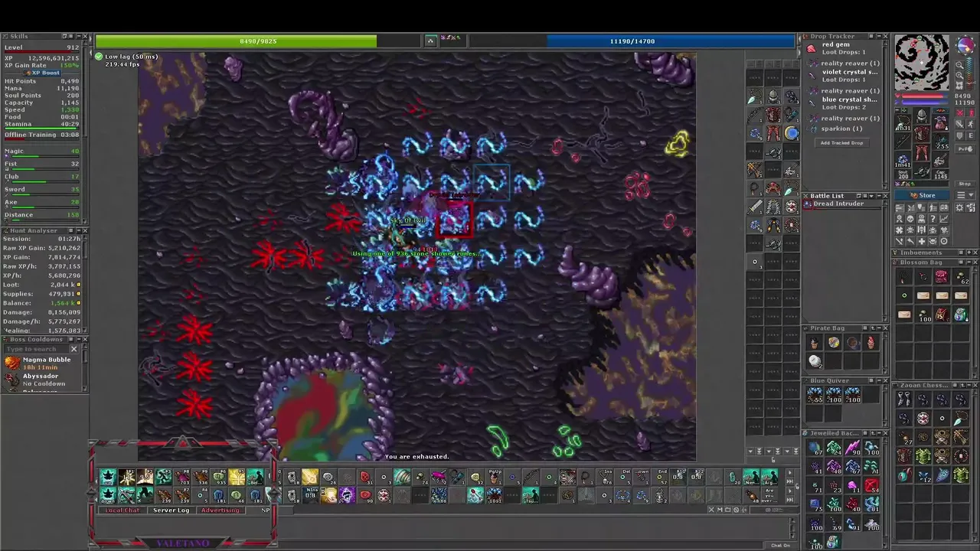Focus the boss cooldowns search field
The width and height of the screenshot is (980, 551).
(x=37, y=349)
